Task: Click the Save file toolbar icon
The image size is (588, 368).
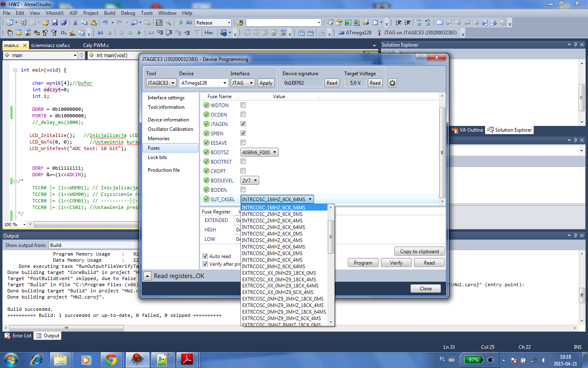Action: pos(55,22)
